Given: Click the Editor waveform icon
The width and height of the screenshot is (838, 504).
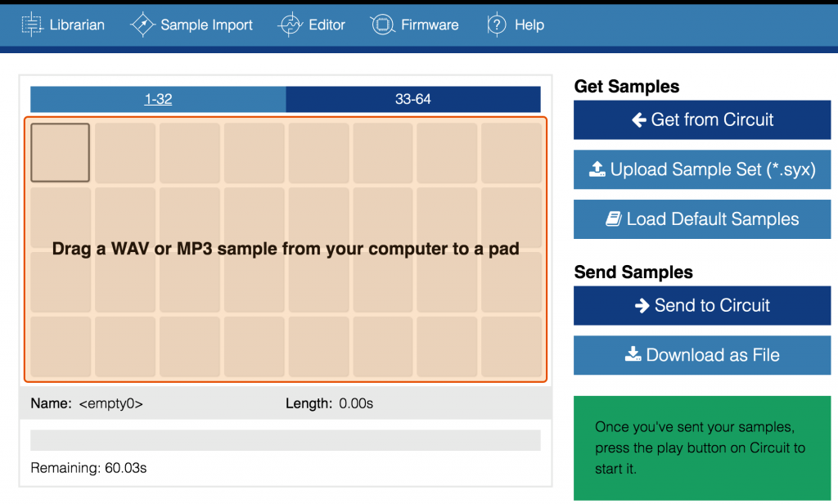Looking at the screenshot, I should click(x=291, y=25).
